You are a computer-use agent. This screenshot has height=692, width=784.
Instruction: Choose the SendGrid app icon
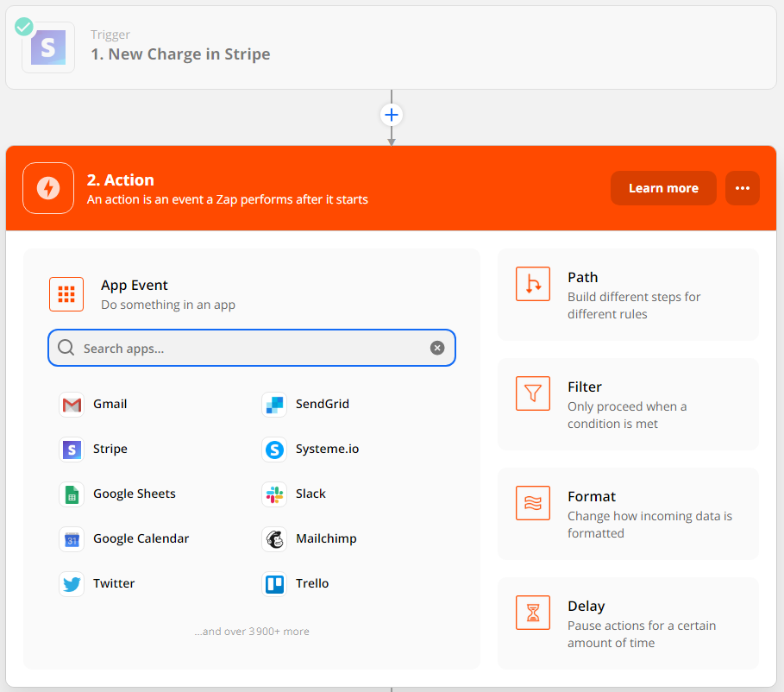pyautogui.click(x=274, y=405)
